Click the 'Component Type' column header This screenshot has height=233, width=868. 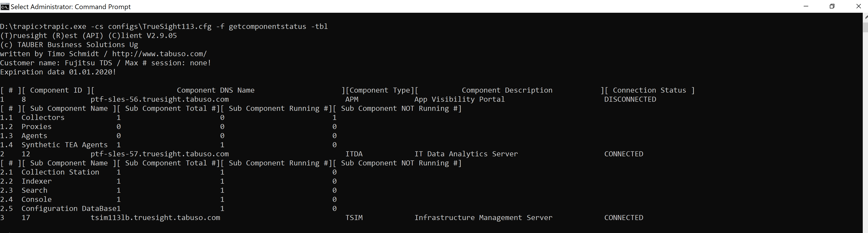pyautogui.click(x=380, y=90)
